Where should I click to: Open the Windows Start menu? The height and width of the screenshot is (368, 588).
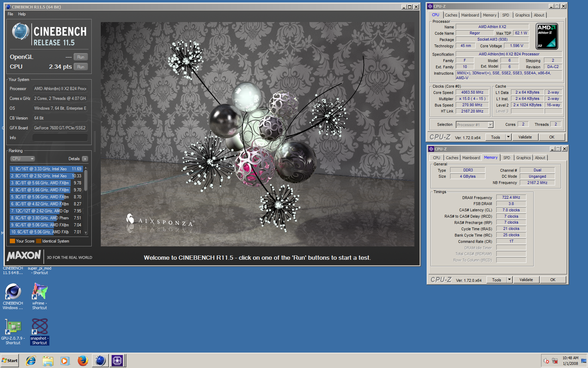click(10, 360)
